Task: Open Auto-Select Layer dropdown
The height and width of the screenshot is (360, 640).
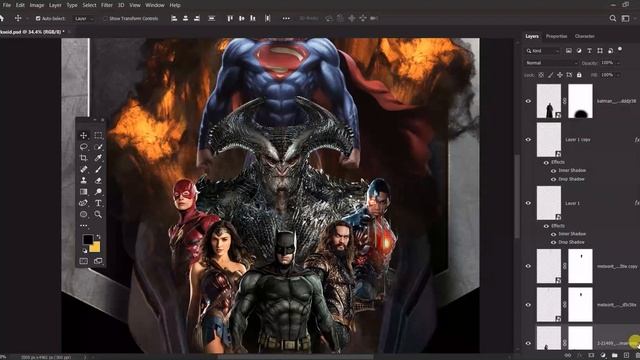Action: pos(84,18)
